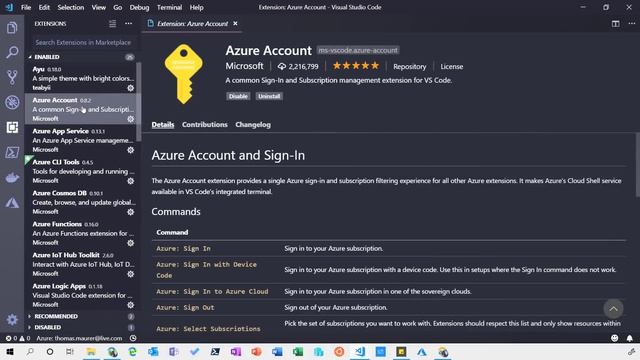Screen dimensions: 640x360
Task: Click Azure account email in status bar
Action: click(x=79, y=338)
